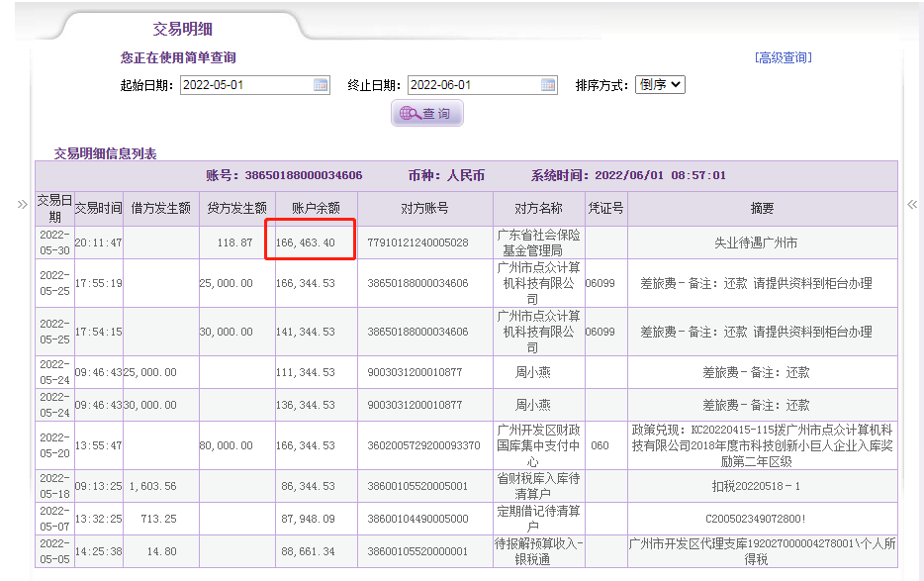924x581 pixels.
Task: Click the time 09:13:25 cell
Action: pos(98,486)
